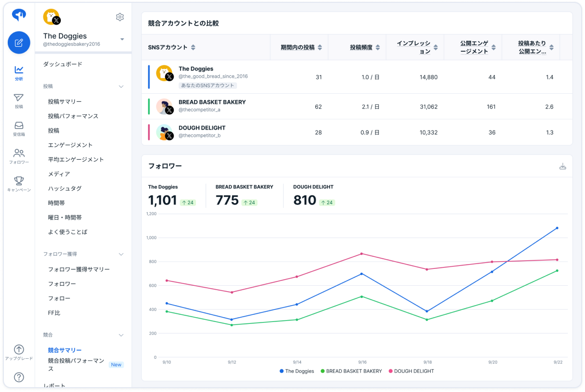Screen dimensions: 585x392
Task: Open the 受信箱 inbox sidebar icon
Action: (19, 128)
